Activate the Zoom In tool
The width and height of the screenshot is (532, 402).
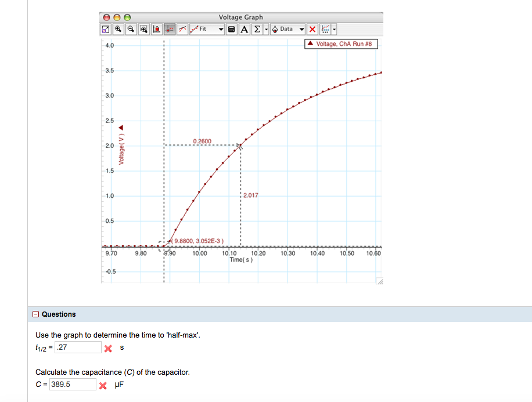117,29
